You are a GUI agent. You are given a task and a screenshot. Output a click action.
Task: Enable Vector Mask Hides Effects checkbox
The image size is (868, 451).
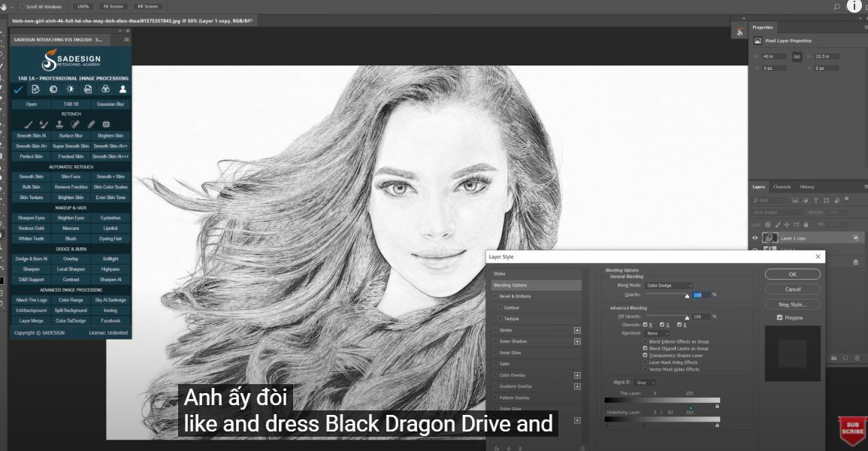tap(645, 369)
